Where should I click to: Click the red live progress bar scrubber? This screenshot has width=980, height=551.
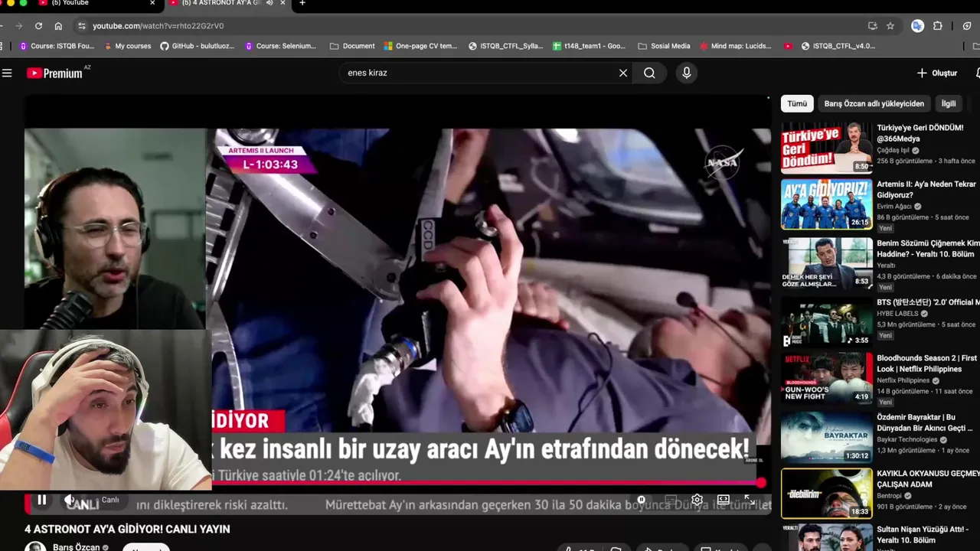click(760, 483)
